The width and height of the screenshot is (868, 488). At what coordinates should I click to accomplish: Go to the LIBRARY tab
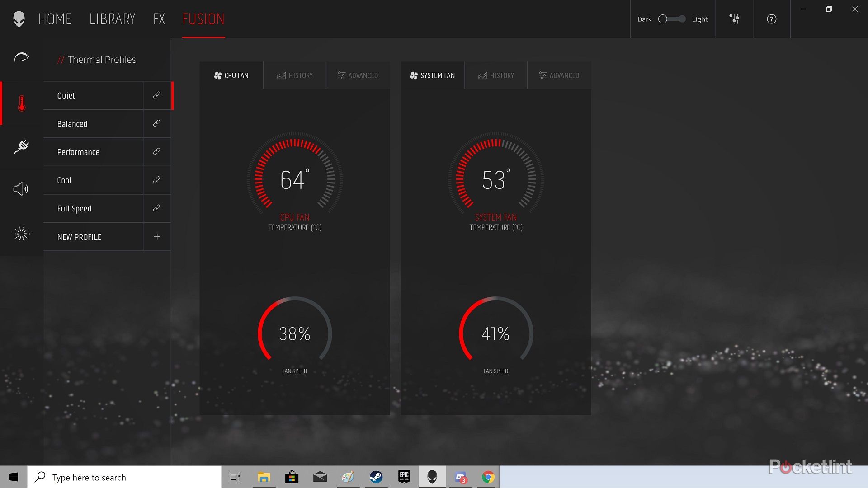point(113,19)
